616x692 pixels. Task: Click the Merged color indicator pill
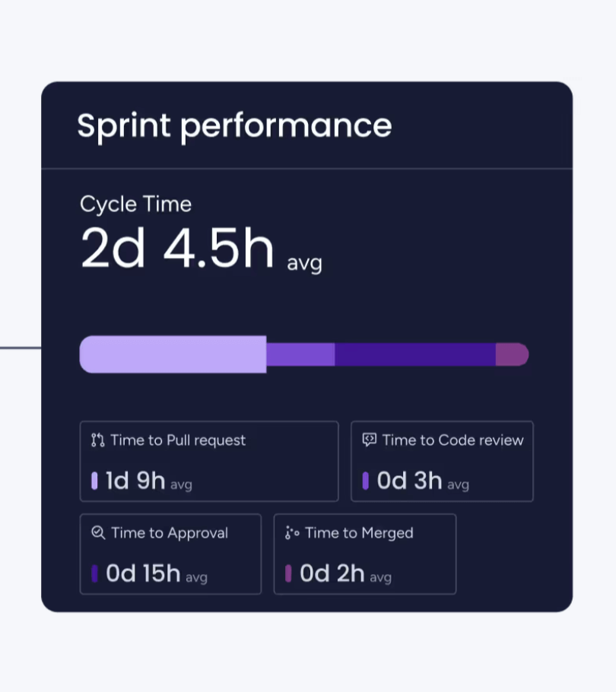[288, 574]
